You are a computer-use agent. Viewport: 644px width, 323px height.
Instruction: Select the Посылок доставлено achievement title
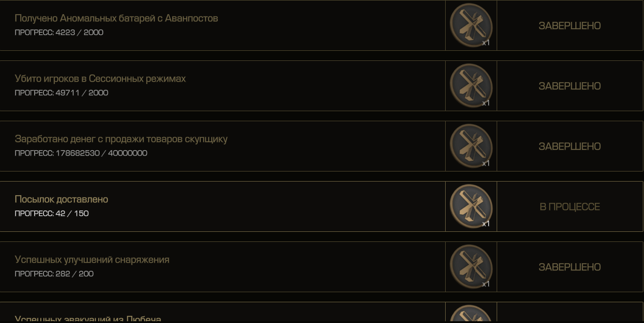click(61, 199)
